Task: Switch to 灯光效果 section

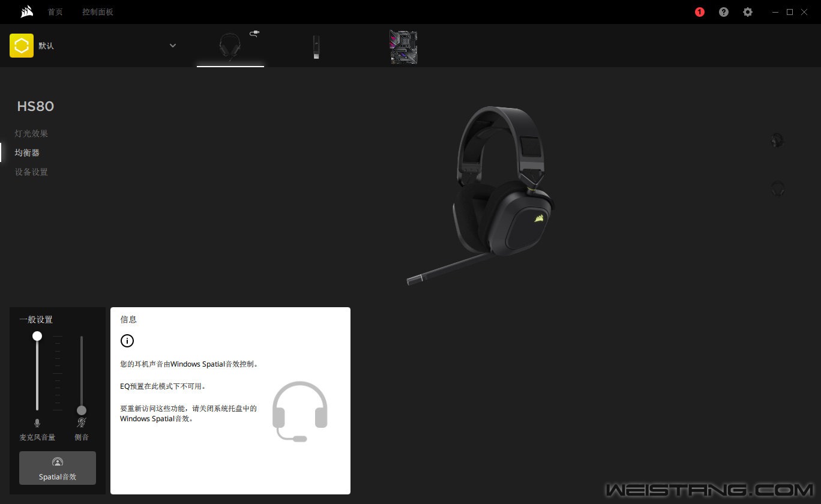Action: tap(31, 133)
